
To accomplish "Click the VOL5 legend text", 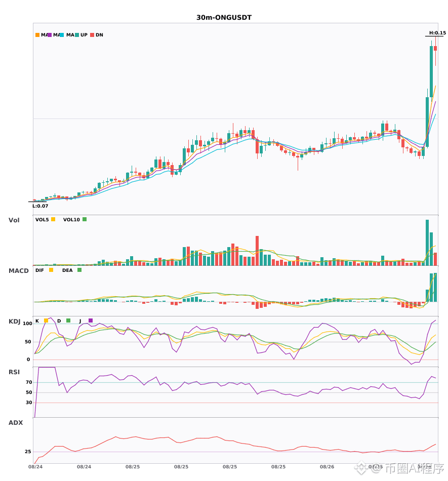I will tap(42, 220).
